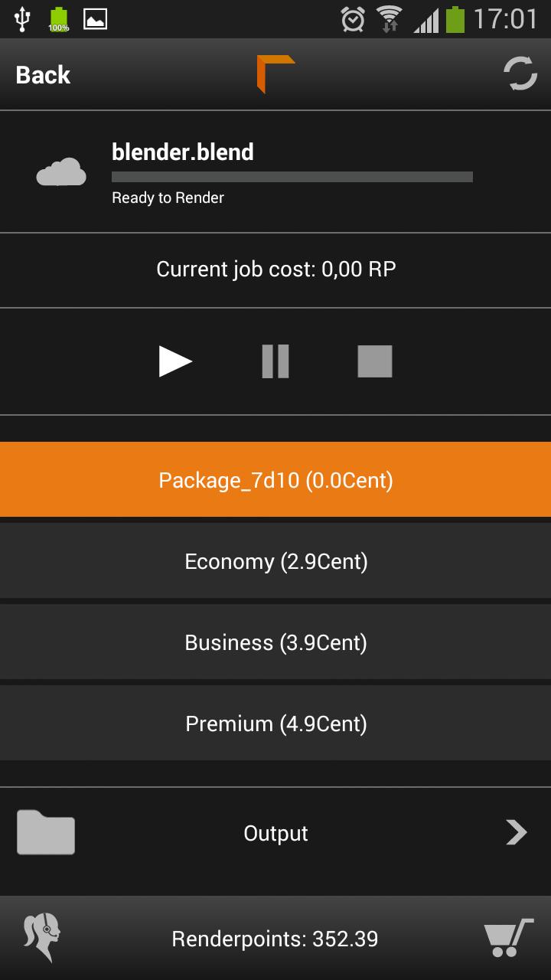The height and width of the screenshot is (980, 551).
Task: Choose the Business (3.9Cent) priority
Action: point(275,642)
